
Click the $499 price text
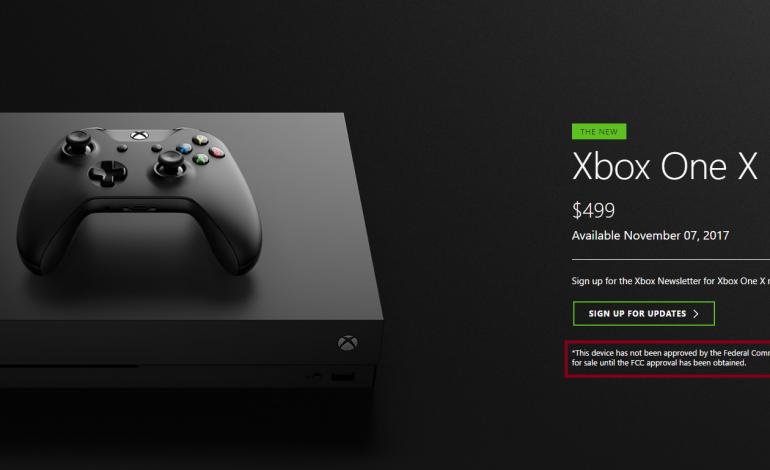pos(593,211)
